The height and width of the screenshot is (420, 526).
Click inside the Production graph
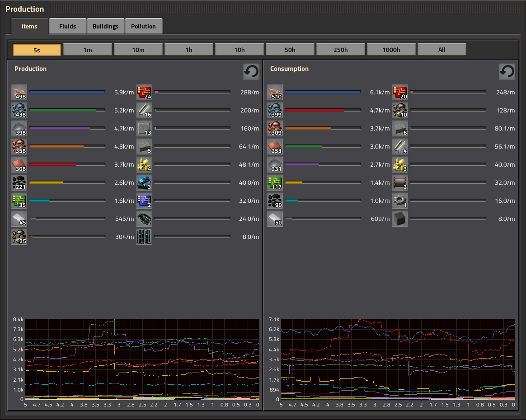pyautogui.click(x=142, y=359)
